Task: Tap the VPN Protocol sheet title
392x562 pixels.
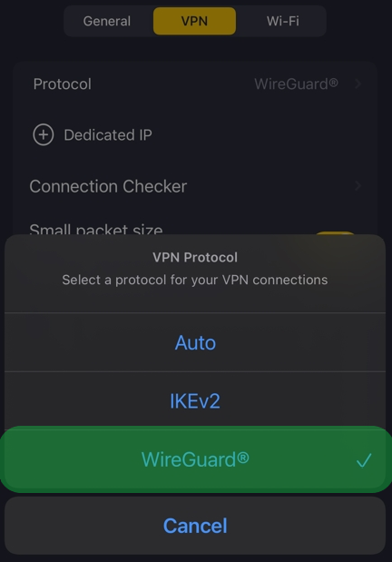Action: point(195,257)
